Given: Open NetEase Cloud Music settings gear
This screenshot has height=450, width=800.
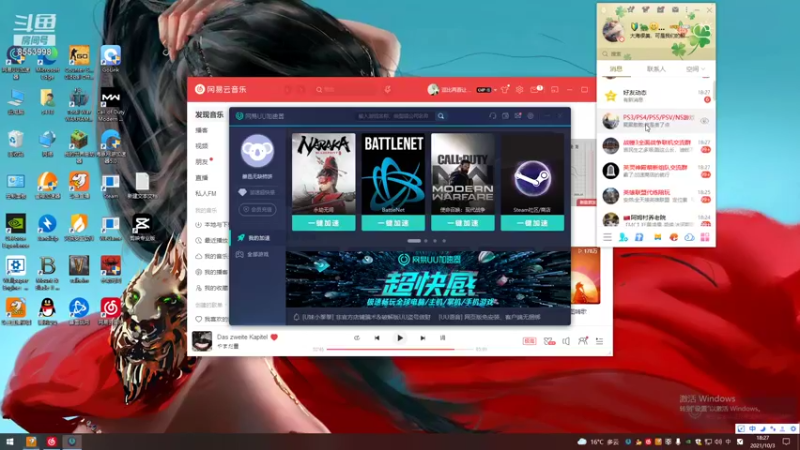Looking at the screenshot, I should click(x=519, y=89).
